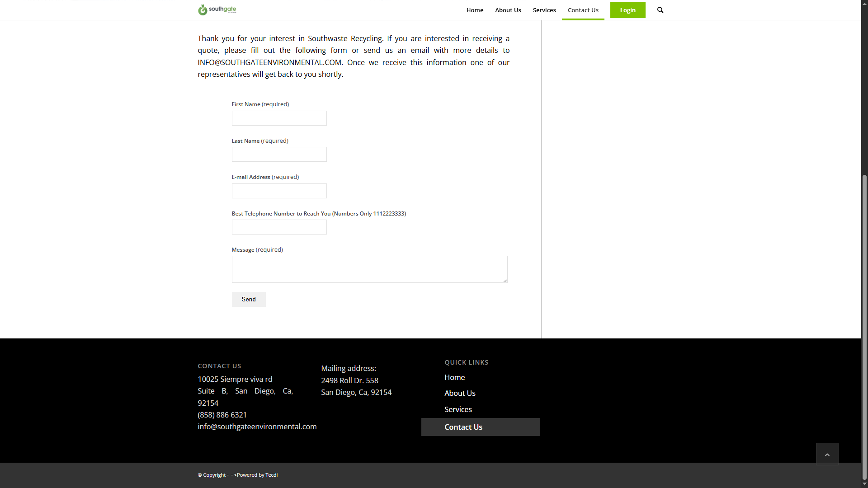Click the Southgate logo in header
Screen dimensions: 868x488
coord(217,9)
